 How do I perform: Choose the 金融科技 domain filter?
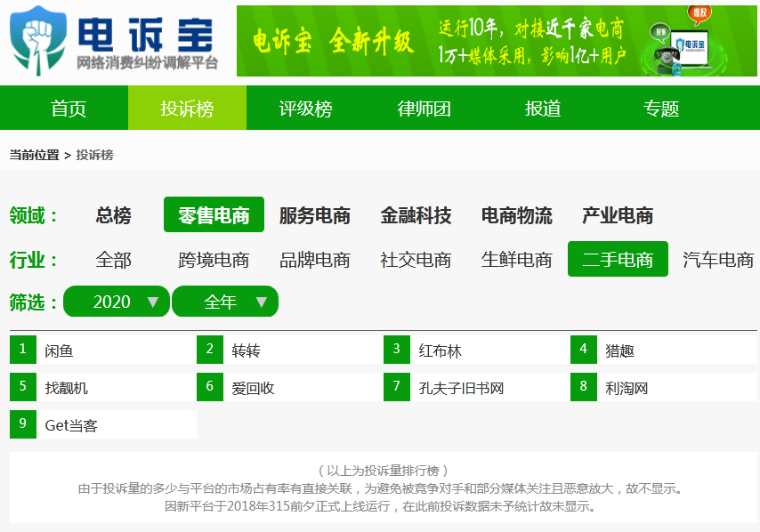416,215
